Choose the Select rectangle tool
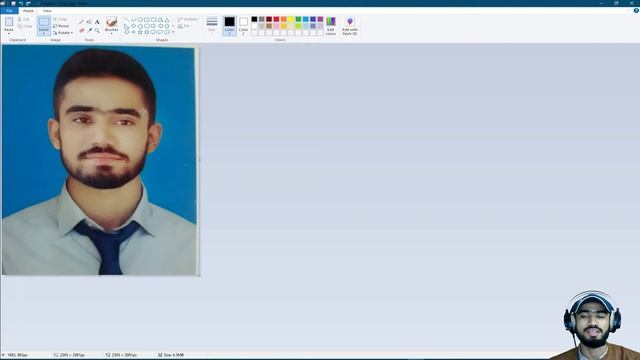 coord(44,22)
